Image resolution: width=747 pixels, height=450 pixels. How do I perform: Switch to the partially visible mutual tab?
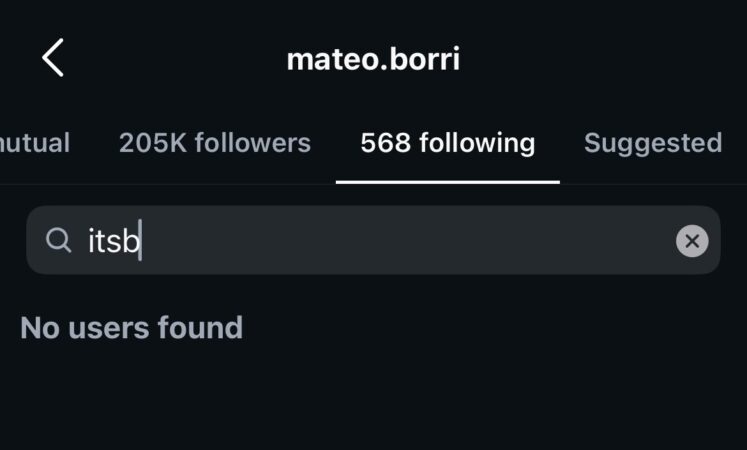(35, 143)
